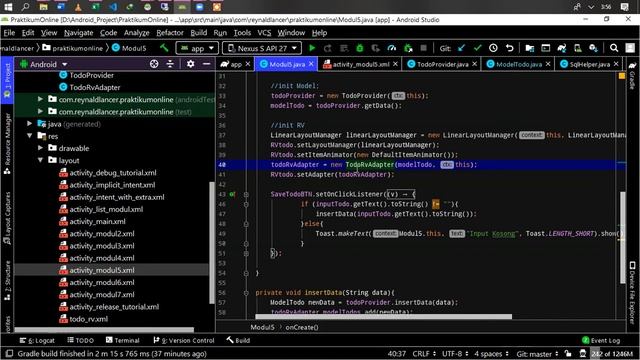Open Windows taskbar search
Image resolution: width=640 pixels, height=360 pixels.
pos(25,7)
